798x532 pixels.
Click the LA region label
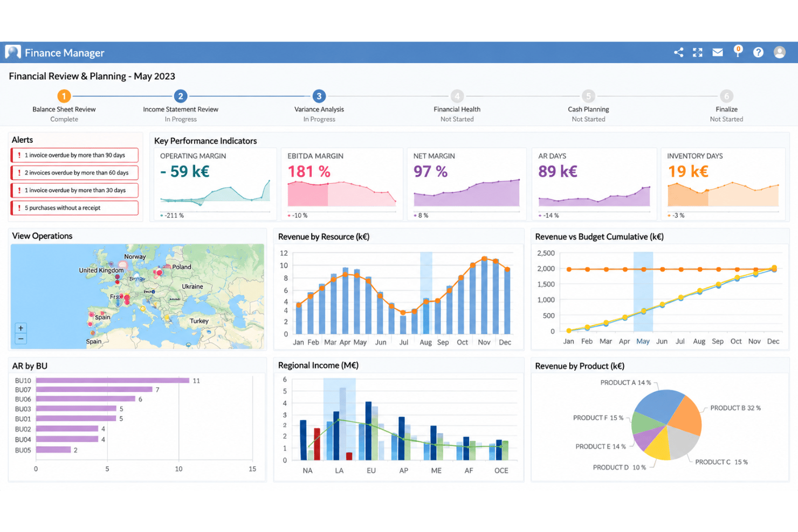[339, 471]
